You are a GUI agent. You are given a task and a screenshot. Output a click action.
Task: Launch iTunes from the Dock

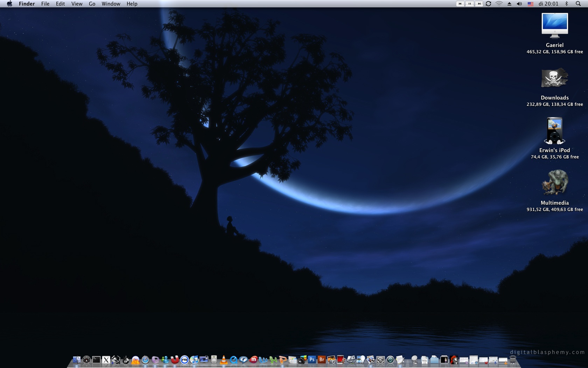click(x=194, y=360)
